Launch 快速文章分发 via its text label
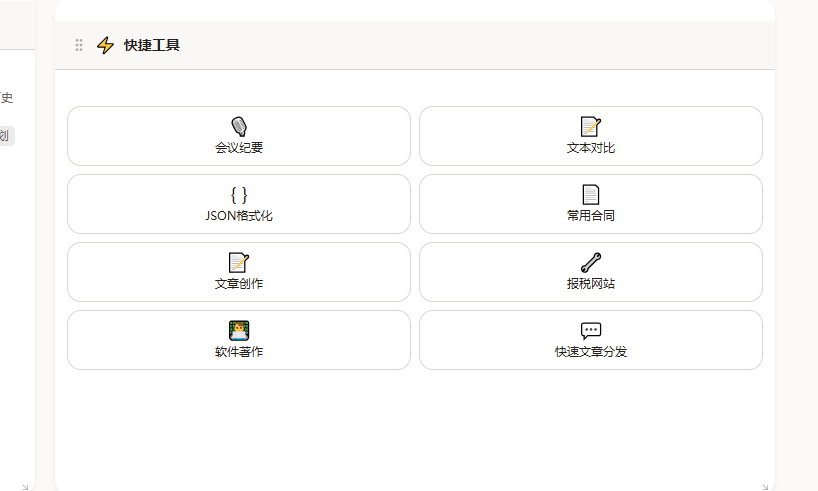This screenshot has height=491, width=818. tap(591, 352)
